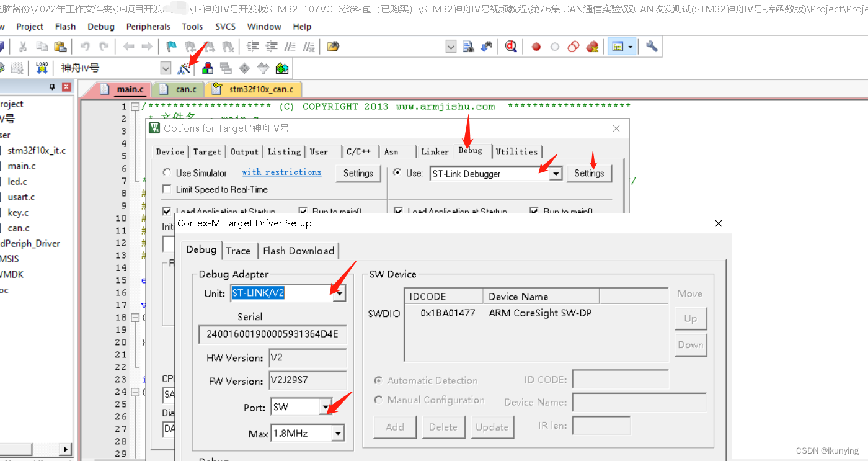Open the Unit ST-LINK/V2 dropdown
868x461 pixels.
[339, 293]
